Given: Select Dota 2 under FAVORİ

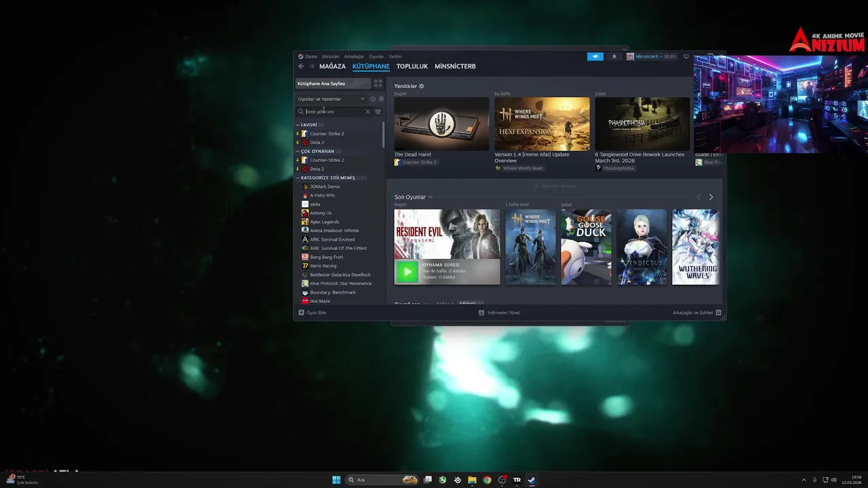Looking at the screenshot, I should tap(317, 142).
